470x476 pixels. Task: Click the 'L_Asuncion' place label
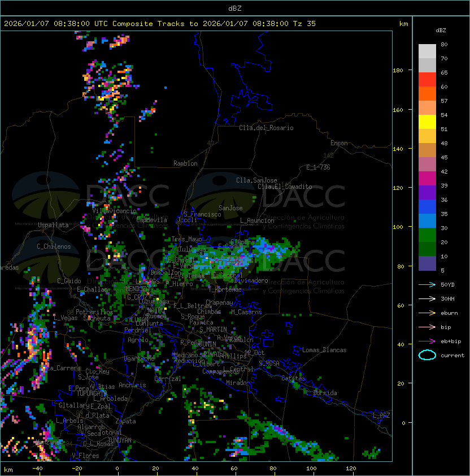[x=257, y=220]
